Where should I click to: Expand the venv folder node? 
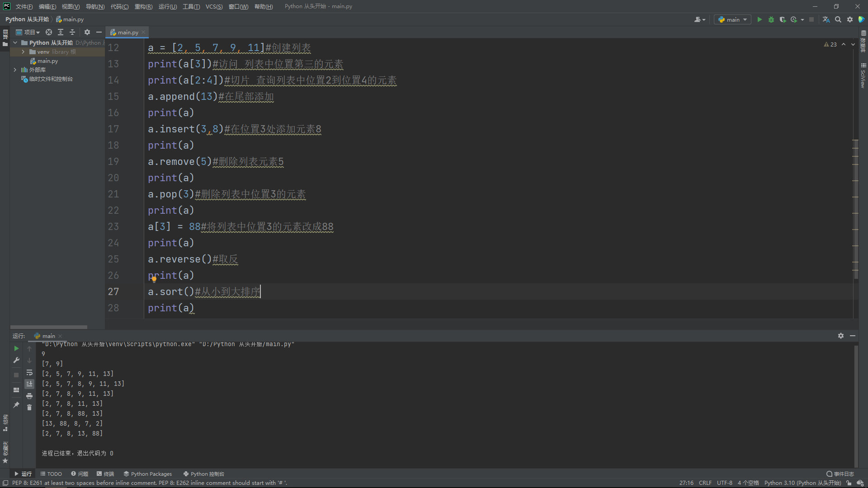click(23, 52)
